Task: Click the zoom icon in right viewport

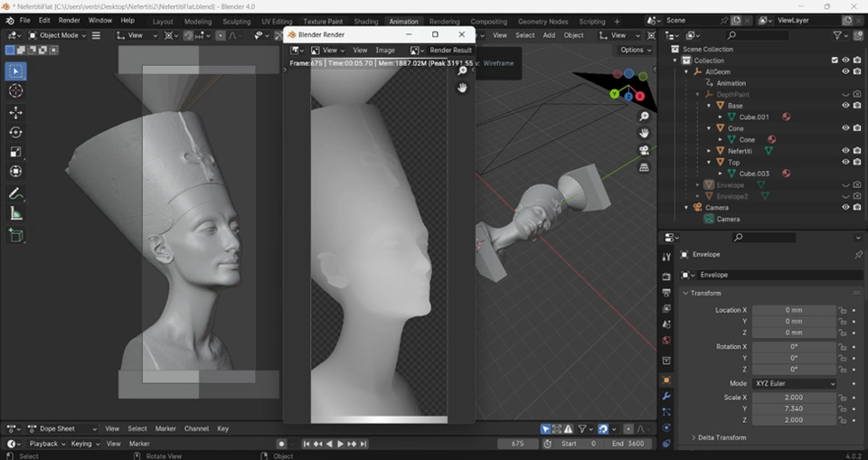Action: coord(645,117)
